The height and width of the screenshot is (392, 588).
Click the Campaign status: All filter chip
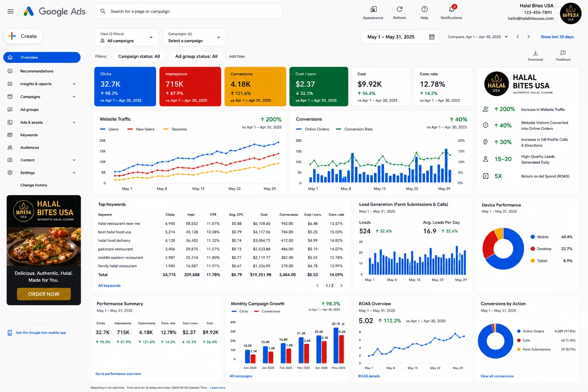click(139, 56)
